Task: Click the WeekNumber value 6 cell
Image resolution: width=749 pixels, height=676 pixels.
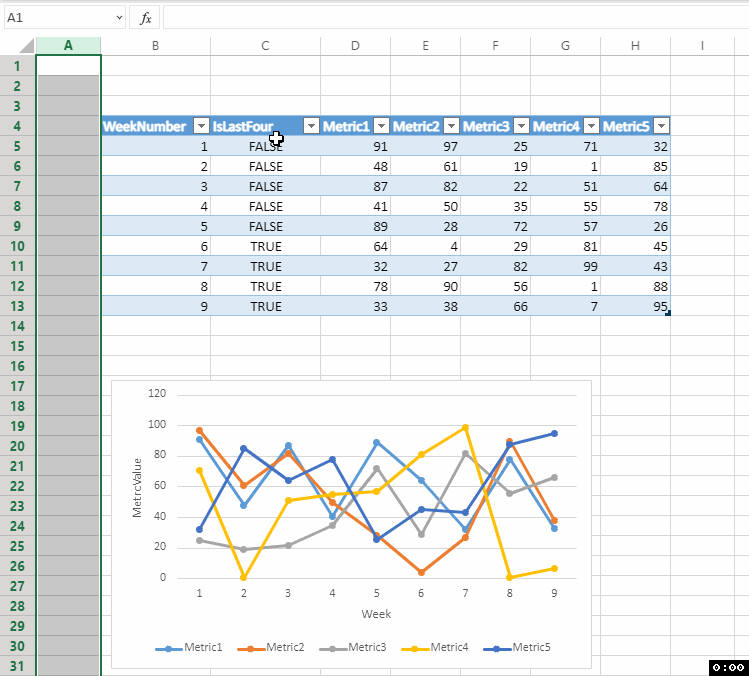Action: (156, 246)
